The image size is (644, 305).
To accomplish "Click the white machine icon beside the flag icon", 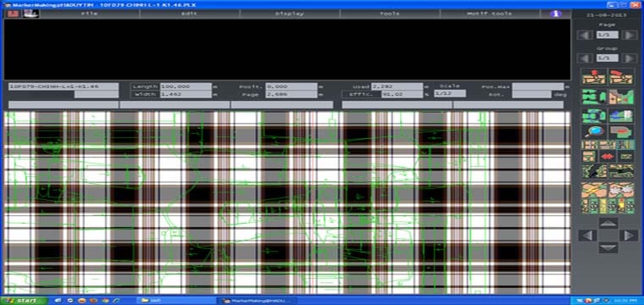I will click(31, 14).
